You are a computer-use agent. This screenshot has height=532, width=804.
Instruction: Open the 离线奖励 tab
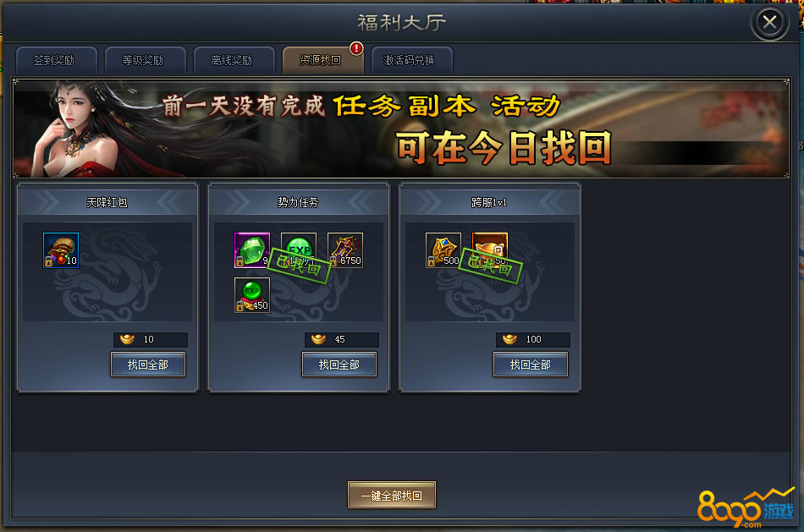point(234,61)
